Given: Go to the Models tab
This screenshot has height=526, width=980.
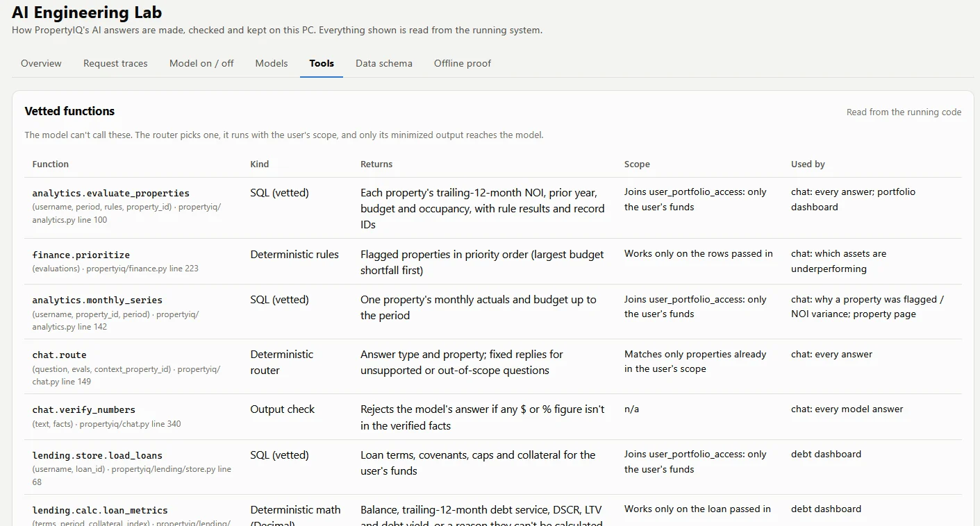Looking at the screenshot, I should pyautogui.click(x=272, y=63).
